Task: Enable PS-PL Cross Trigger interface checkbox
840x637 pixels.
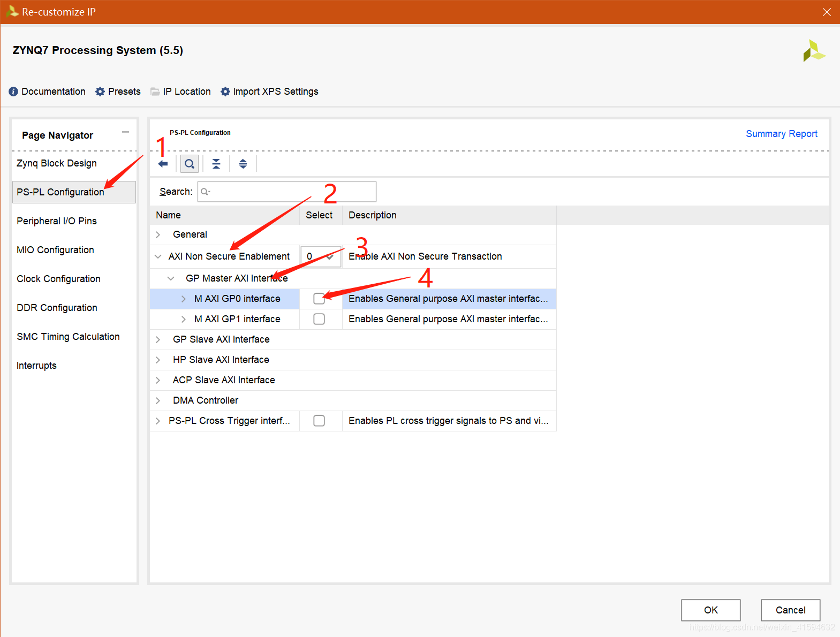Action: [319, 421]
